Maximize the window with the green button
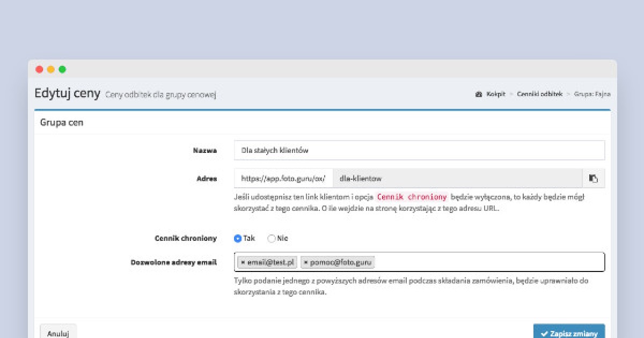644x338 pixels. pos(62,69)
